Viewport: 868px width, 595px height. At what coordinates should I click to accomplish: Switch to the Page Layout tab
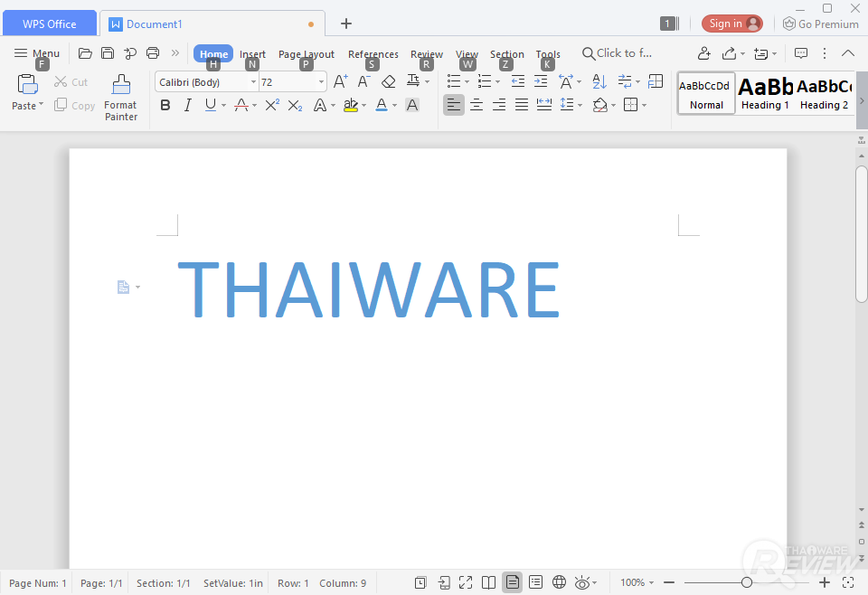(307, 53)
